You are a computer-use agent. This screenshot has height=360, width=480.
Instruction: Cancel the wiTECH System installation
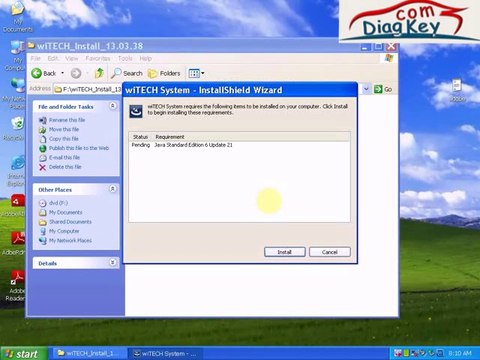tap(330, 252)
